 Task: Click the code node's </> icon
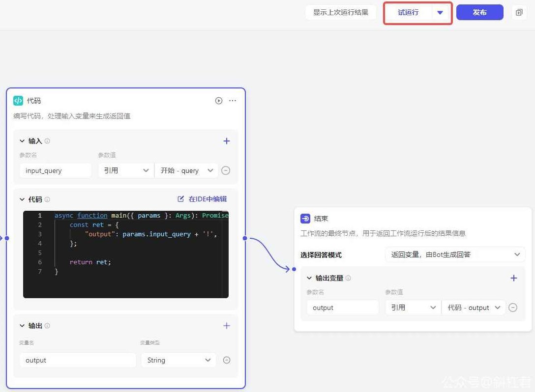pos(18,101)
